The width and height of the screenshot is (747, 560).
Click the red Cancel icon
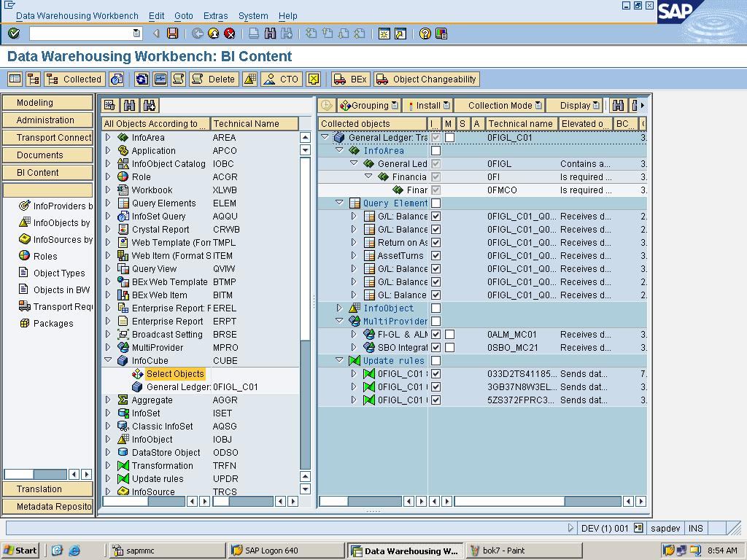(x=230, y=34)
